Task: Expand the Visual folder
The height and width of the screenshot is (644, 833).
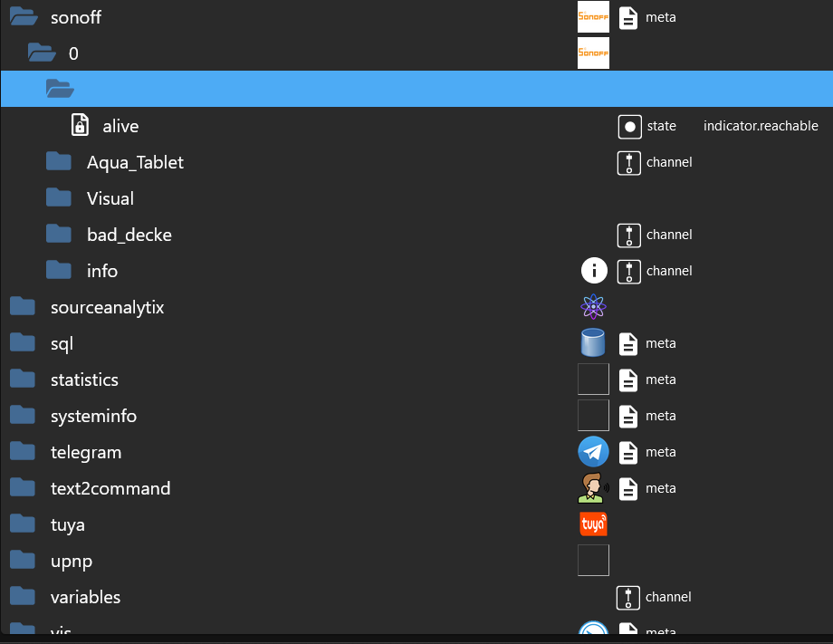Action: [60, 198]
